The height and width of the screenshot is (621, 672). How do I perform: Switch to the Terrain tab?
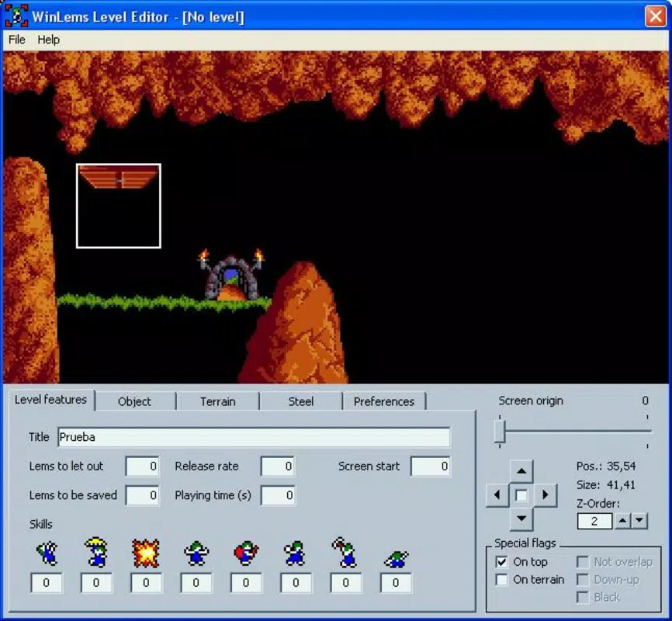(x=218, y=401)
